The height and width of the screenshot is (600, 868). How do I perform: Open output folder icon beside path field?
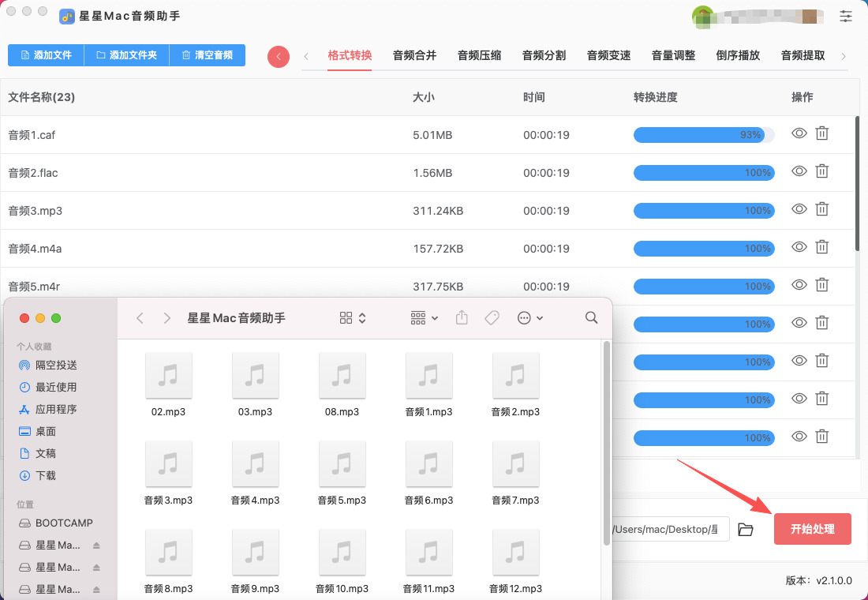[746, 529]
